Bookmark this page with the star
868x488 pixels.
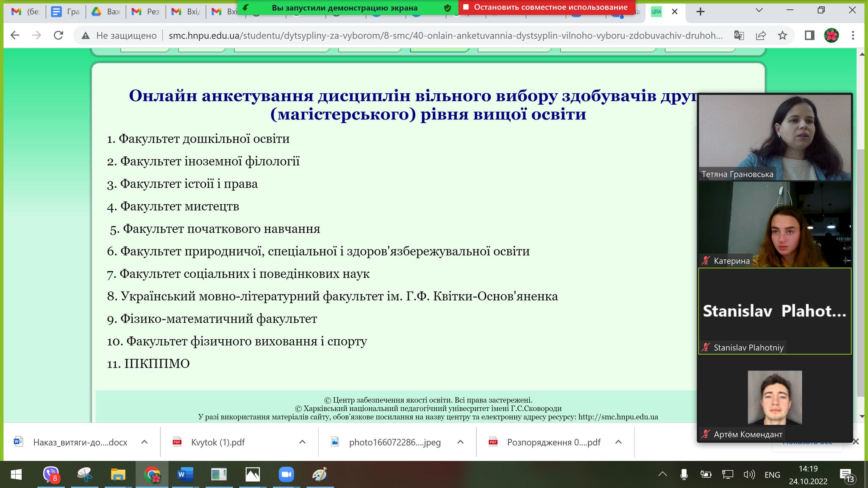pyautogui.click(x=782, y=36)
